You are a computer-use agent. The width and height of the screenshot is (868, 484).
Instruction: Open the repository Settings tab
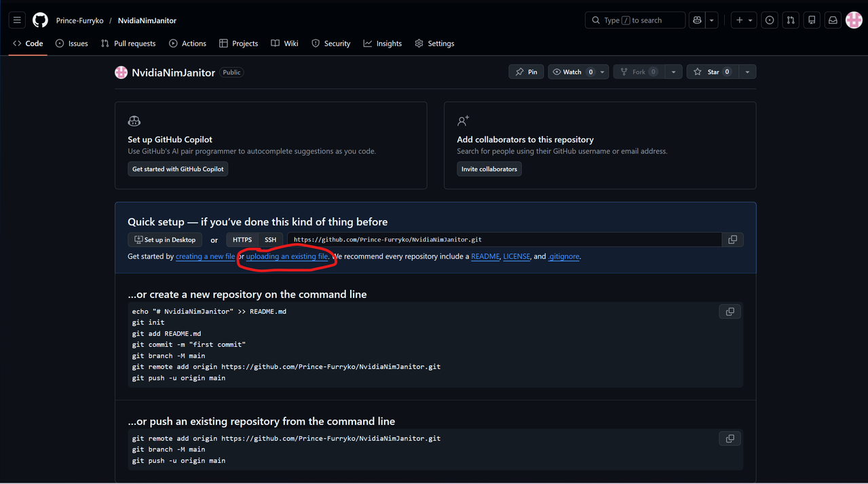click(435, 43)
